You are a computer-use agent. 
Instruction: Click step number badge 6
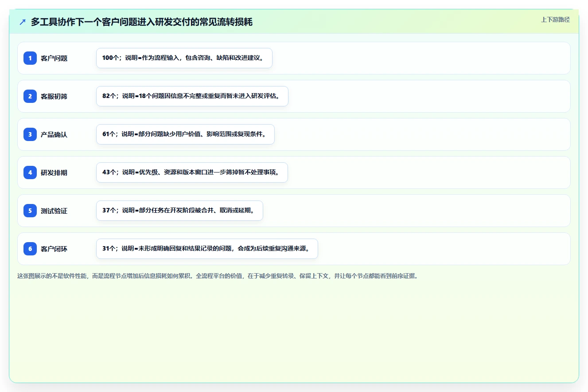pyautogui.click(x=30, y=249)
